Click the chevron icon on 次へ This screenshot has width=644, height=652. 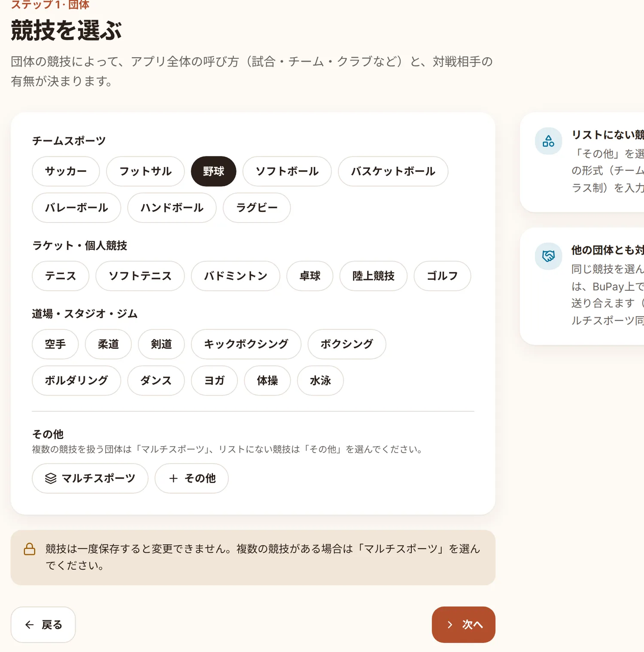[x=450, y=625]
